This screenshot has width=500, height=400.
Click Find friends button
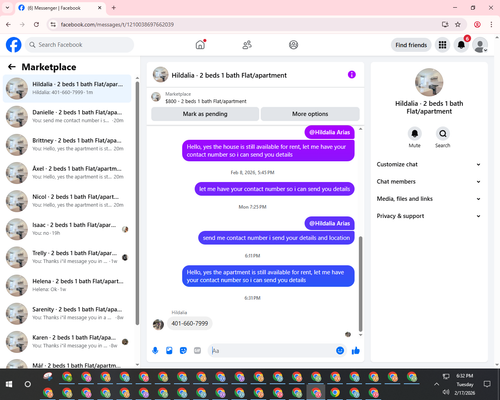pyautogui.click(x=411, y=45)
